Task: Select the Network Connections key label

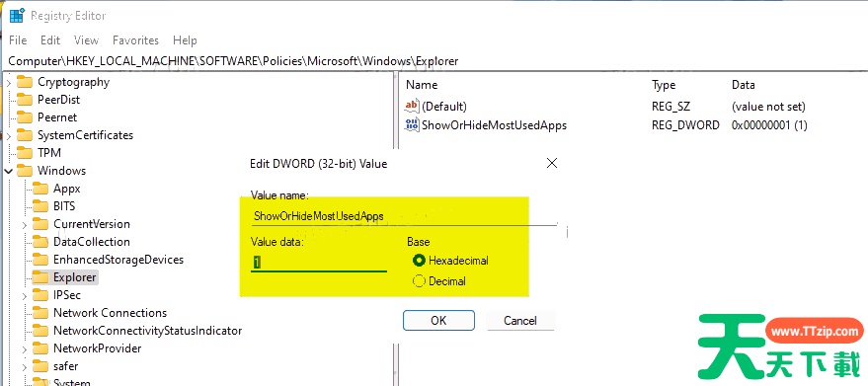Action: click(x=111, y=313)
